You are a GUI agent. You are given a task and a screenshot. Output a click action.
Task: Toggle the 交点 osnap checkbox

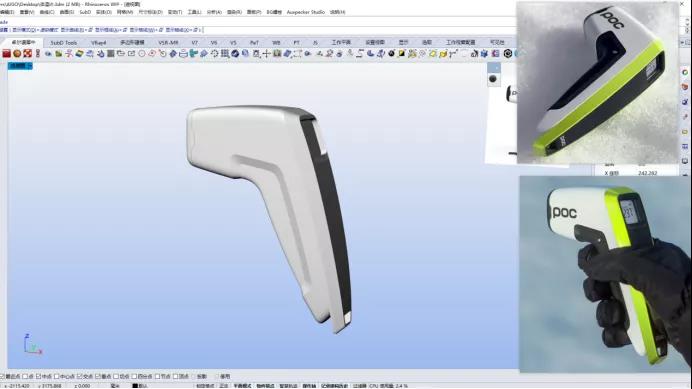[80, 376]
